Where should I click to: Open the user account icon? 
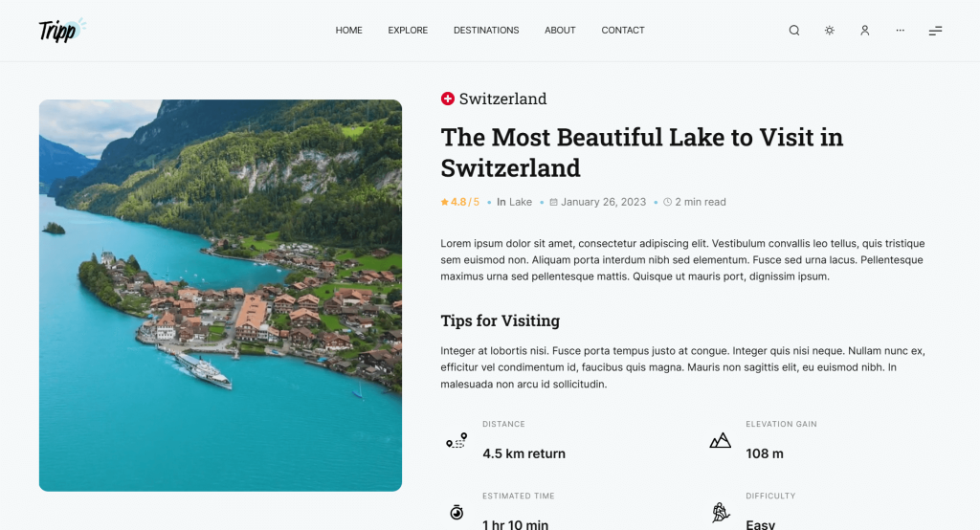tap(865, 31)
